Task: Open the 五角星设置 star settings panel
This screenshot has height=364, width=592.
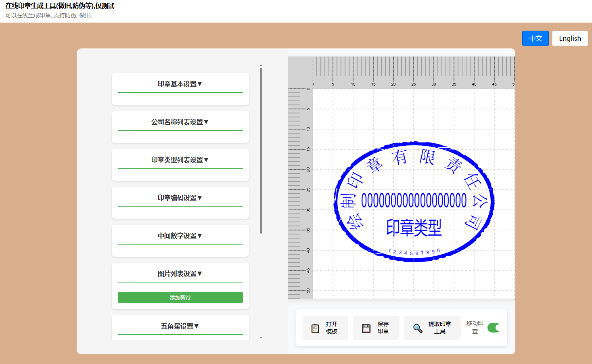Action: click(x=180, y=326)
